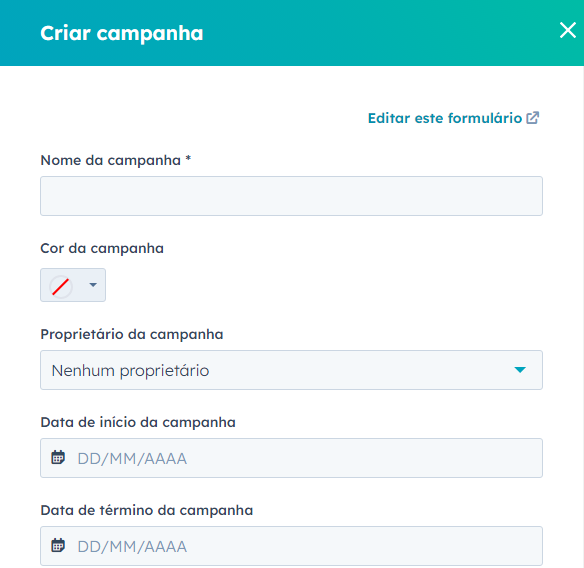
Task: Click the end date calendar icon
Action: coord(58,545)
